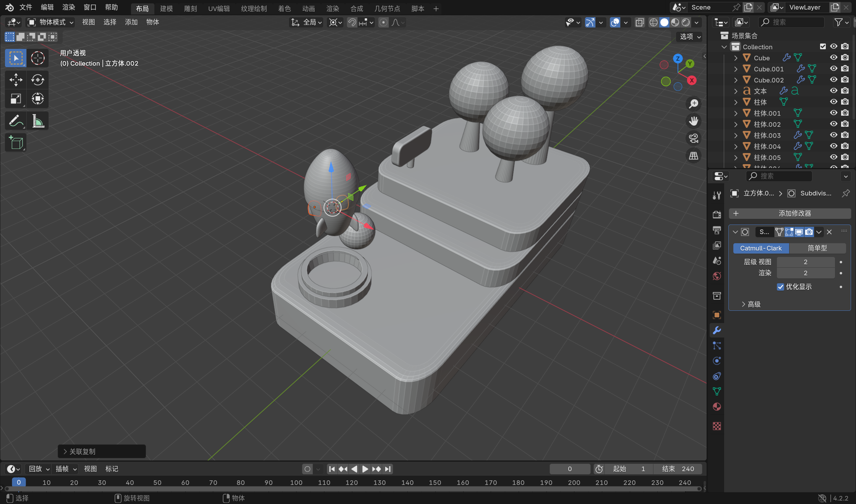The width and height of the screenshot is (856, 504).
Task: Select the Move tool in toolbar
Action: pyautogui.click(x=16, y=80)
